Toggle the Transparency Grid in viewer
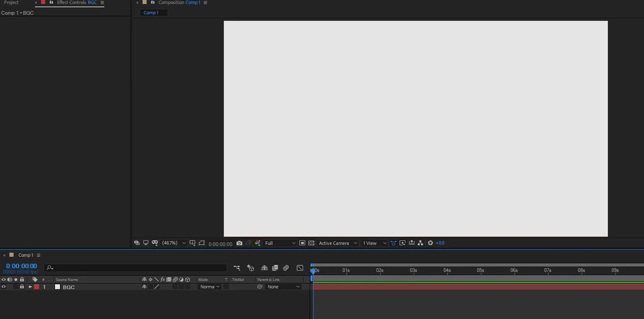Image resolution: width=644 pixels, height=319 pixels. tap(311, 243)
